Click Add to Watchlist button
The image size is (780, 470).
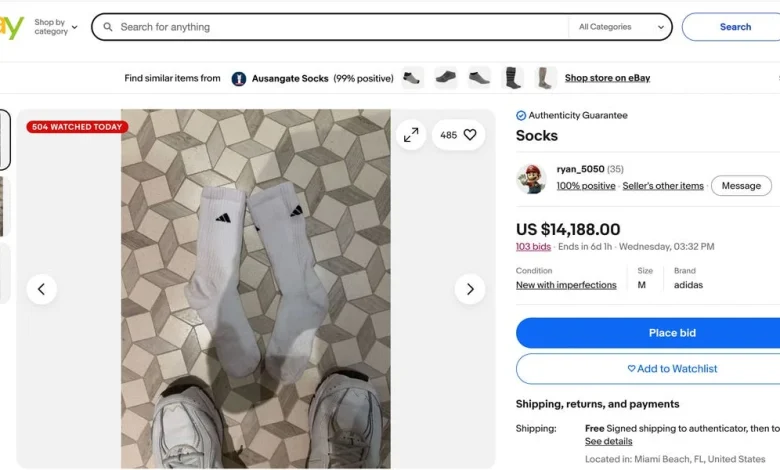(x=648, y=369)
